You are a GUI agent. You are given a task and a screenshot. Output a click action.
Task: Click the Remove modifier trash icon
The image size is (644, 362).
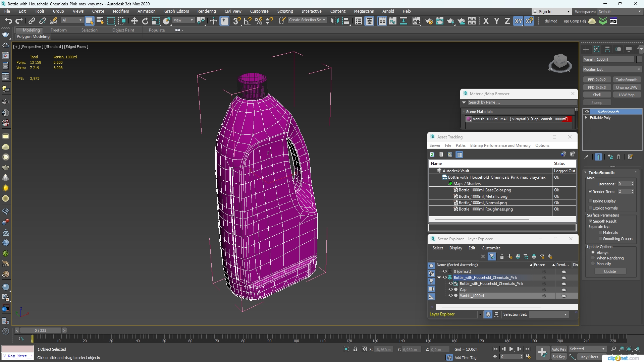coord(619,157)
